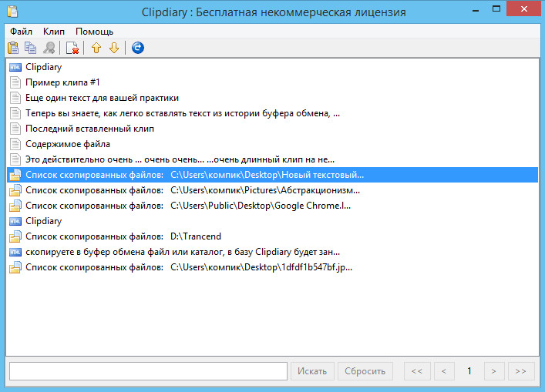Image resolution: width=545 pixels, height=392 pixels.
Task: Select file list clip with 1dfdf1b547bf.jp
Action: 273,267
